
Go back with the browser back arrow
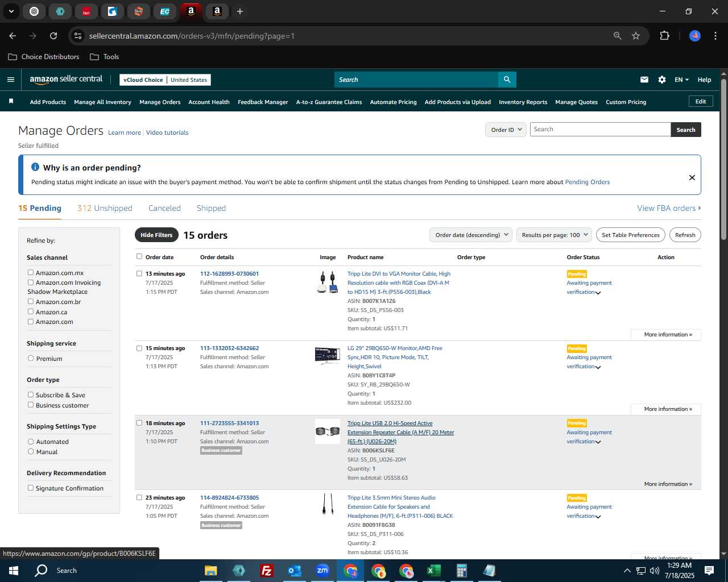coord(13,36)
